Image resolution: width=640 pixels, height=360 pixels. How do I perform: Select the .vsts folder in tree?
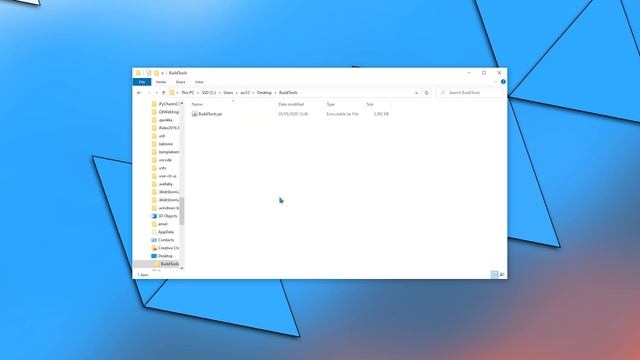coord(162,168)
